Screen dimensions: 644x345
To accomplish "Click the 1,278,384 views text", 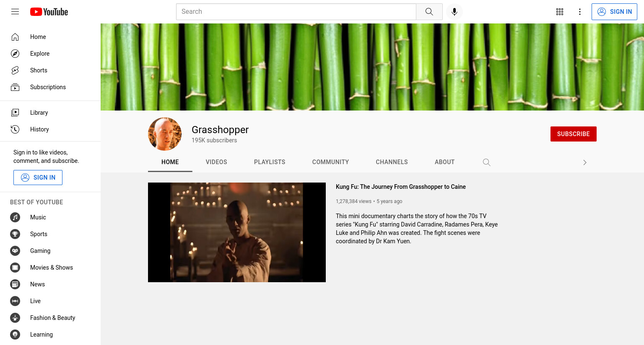I will [x=353, y=201].
